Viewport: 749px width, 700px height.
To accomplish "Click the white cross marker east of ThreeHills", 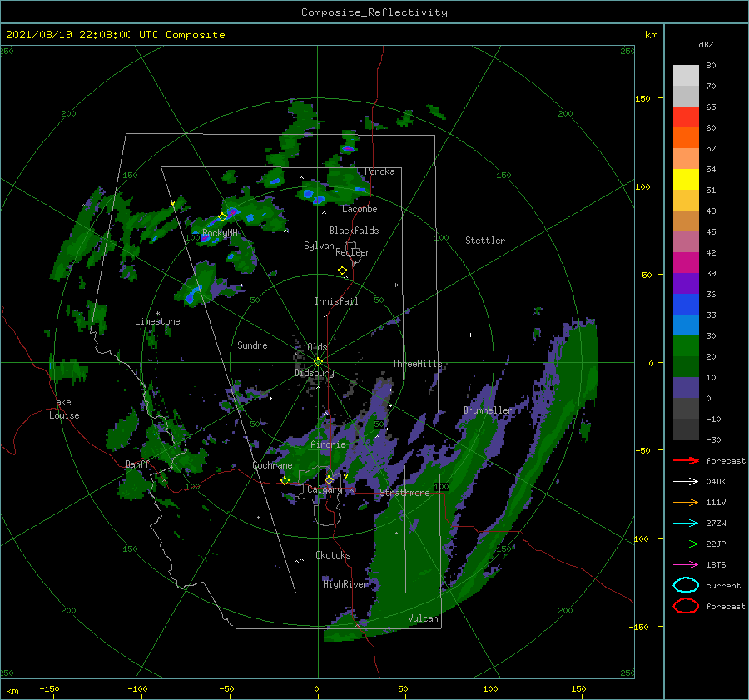I will pos(470,335).
